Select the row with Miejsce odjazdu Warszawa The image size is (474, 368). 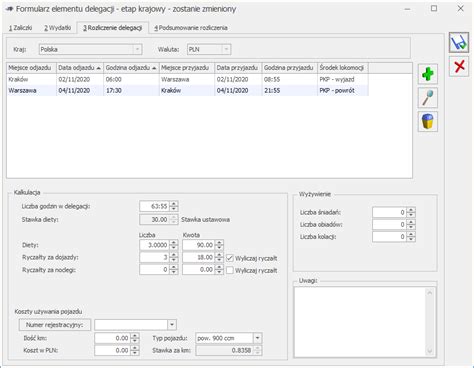[187, 90]
